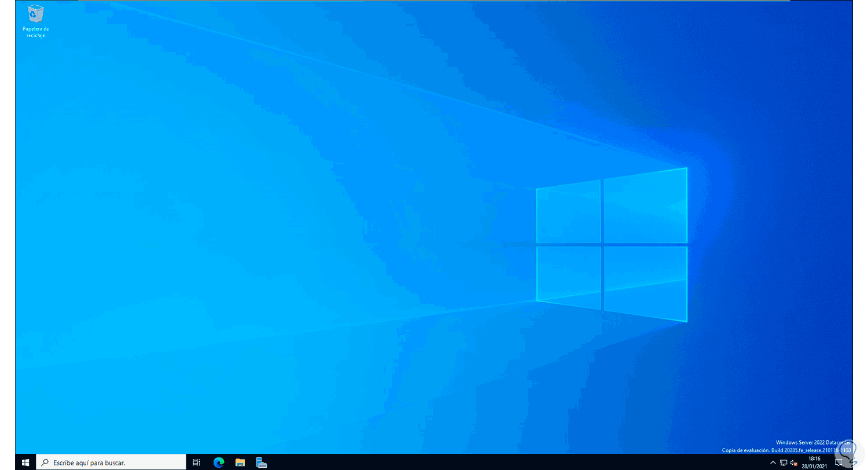
Task: Open File Explorer from the taskbar
Action: point(240,462)
